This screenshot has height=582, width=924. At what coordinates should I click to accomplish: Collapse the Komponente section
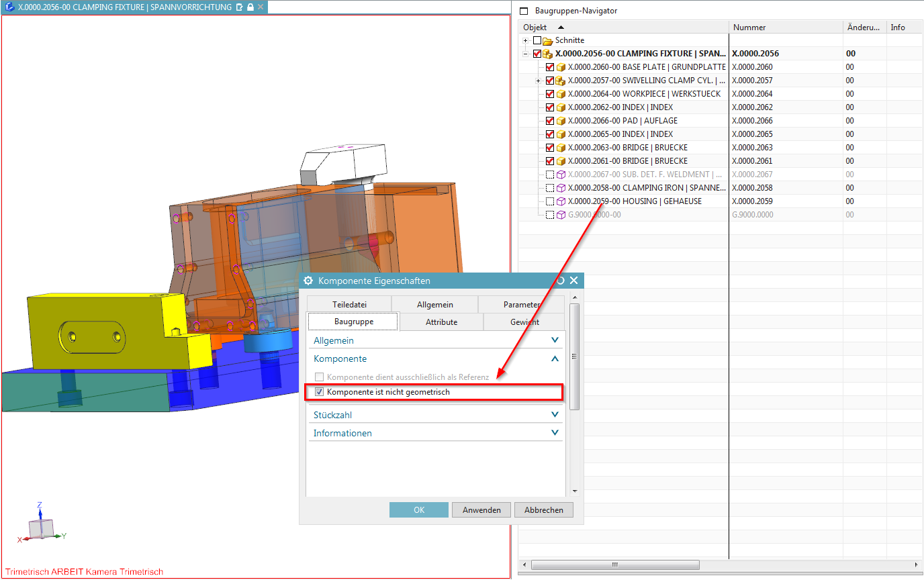click(x=555, y=359)
